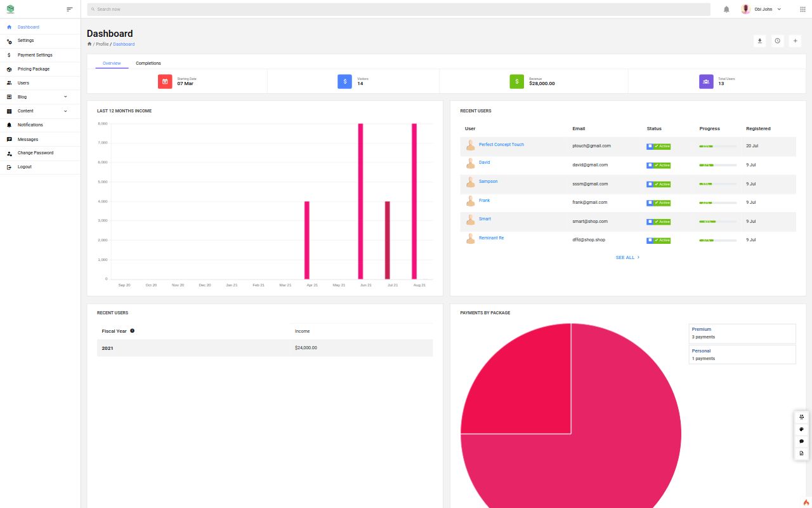This screenshot has width=812, height=508.
Task: Click the plus add icon button
Action: [796, 41]
